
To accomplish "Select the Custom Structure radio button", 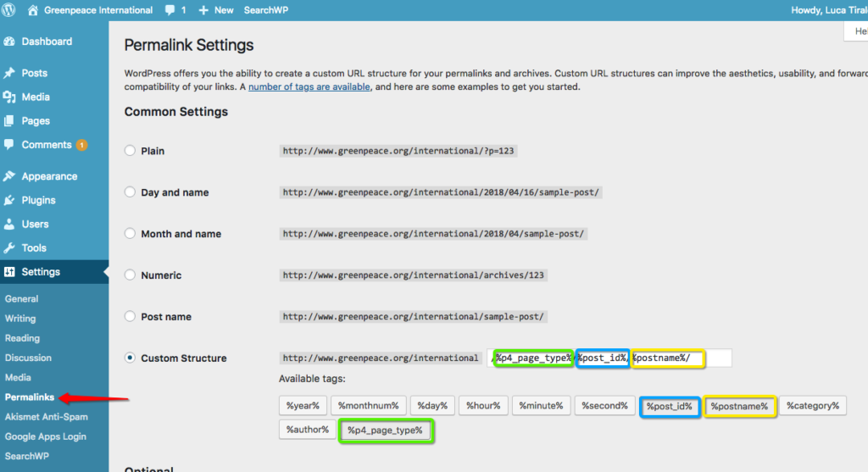I will [130, 358].
